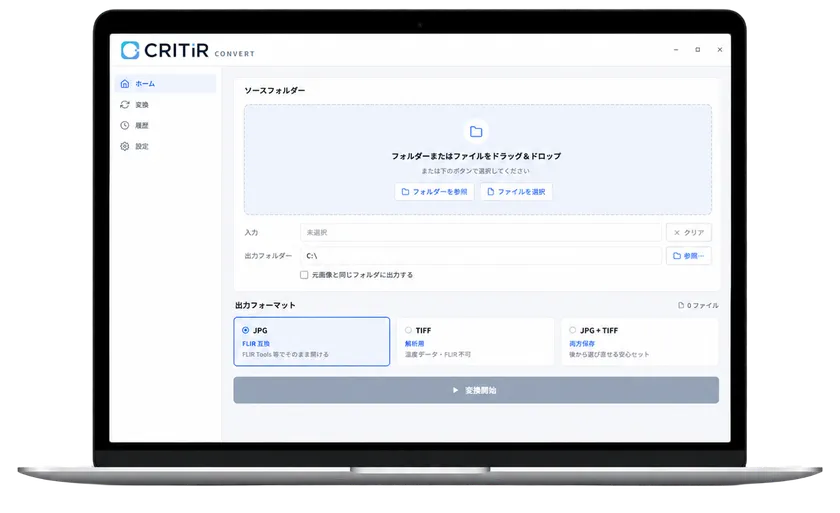The image size is (840, 513).
Task: Click the home icon in sidebar
Action: click(x=125, y=84)
